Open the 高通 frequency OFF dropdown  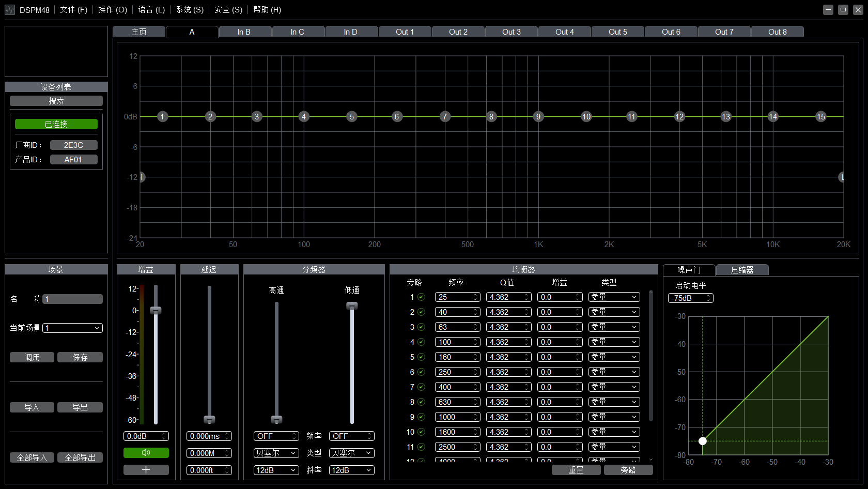pos(276,436)
